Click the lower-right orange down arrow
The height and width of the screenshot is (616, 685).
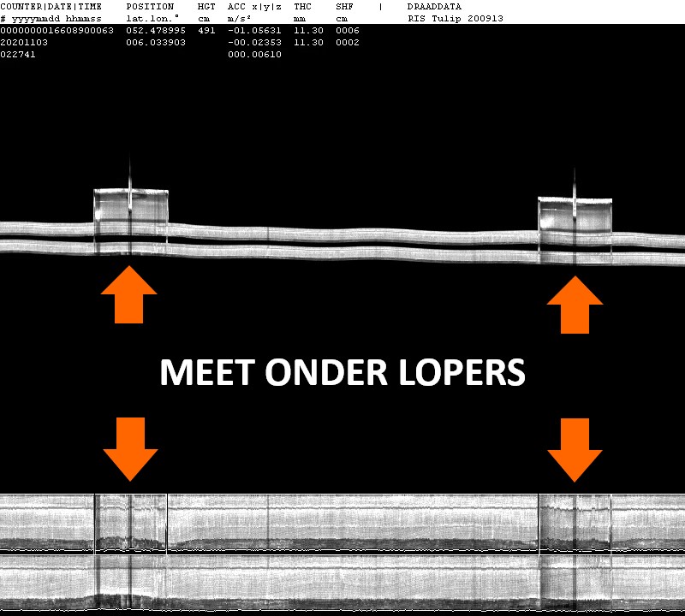pos(575,448)
